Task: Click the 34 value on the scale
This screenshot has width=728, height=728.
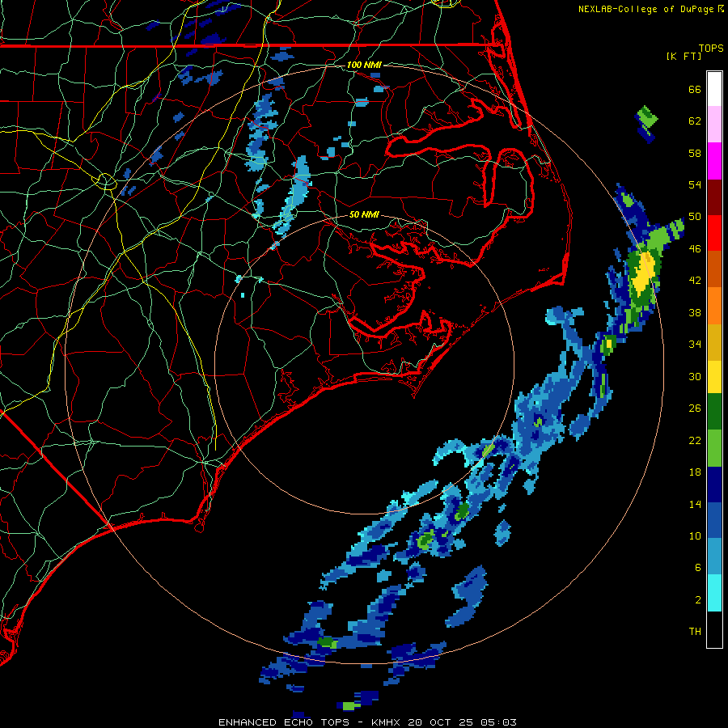Action: 695,345
